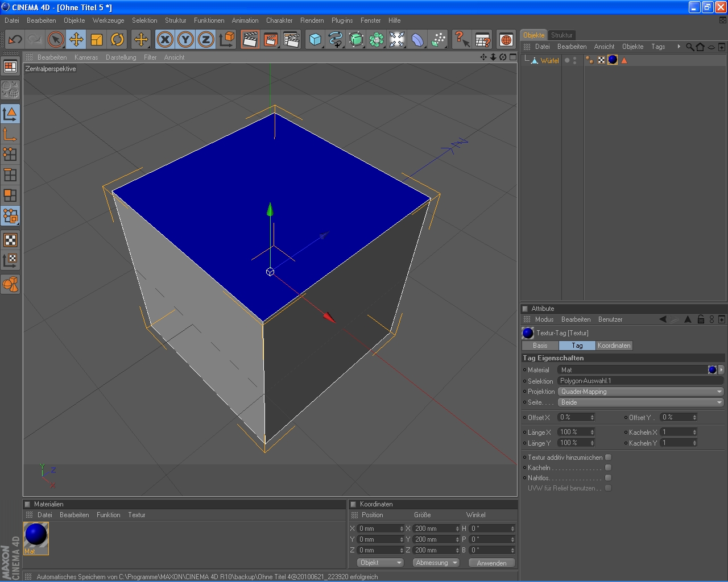Open the Plug-ins menu
This screenshot has height=582, width=728.
tap(342, 20)
